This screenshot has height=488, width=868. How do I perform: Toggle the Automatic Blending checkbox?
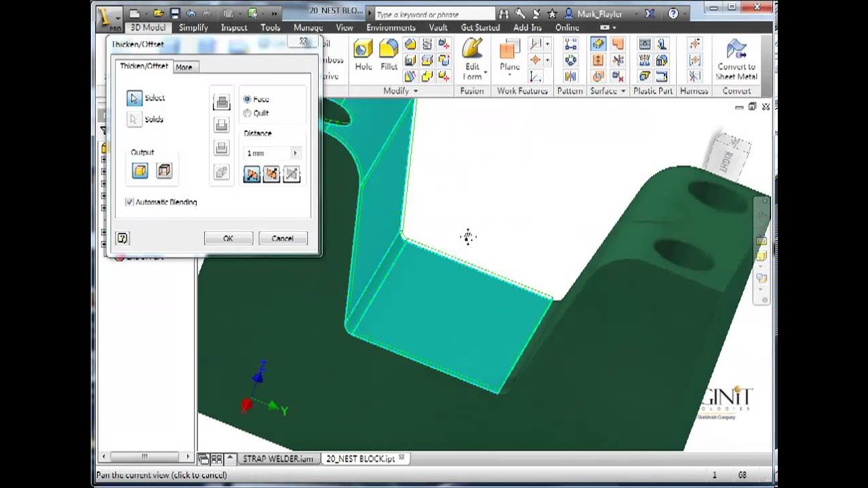pos(130,202)
